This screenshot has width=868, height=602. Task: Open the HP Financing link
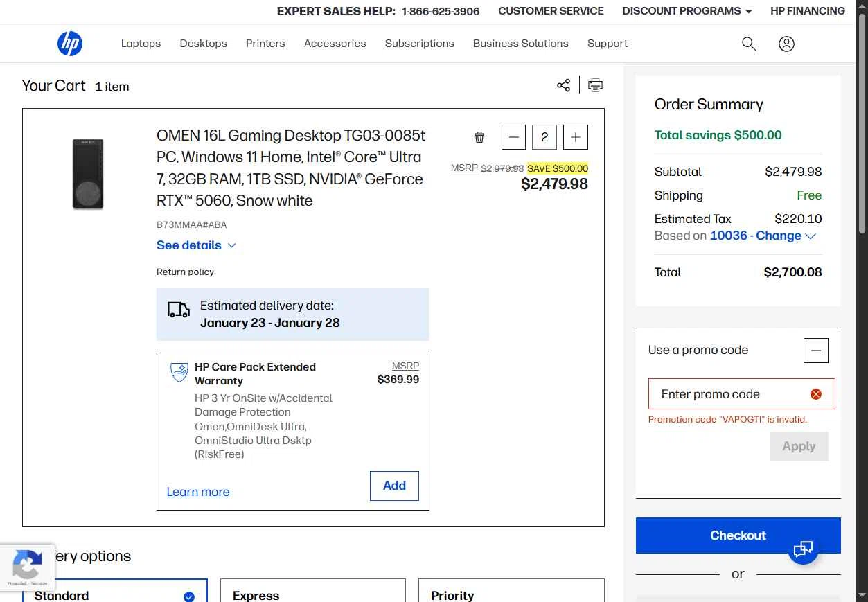(x=808, y=11)
